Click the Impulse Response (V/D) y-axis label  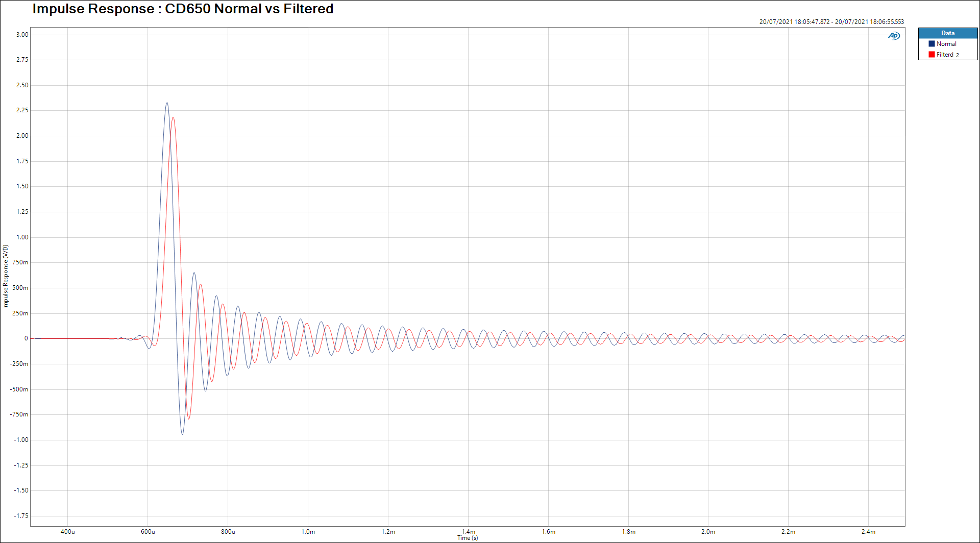pyautogui.click(x=6, y=276)
